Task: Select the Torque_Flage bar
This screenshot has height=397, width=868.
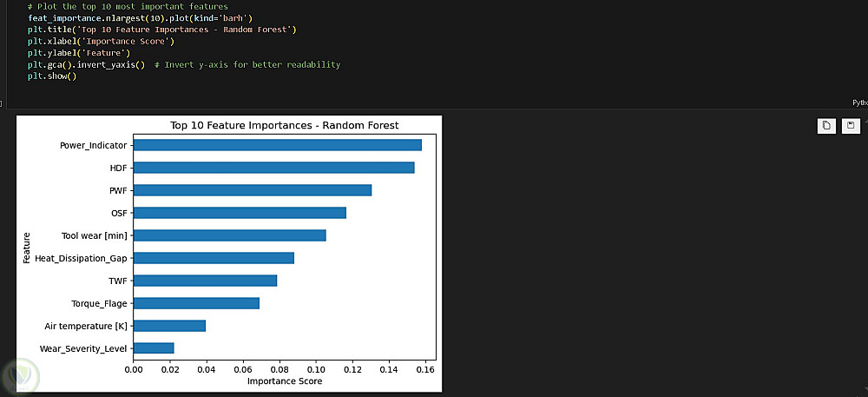Action: click(196, 303)
